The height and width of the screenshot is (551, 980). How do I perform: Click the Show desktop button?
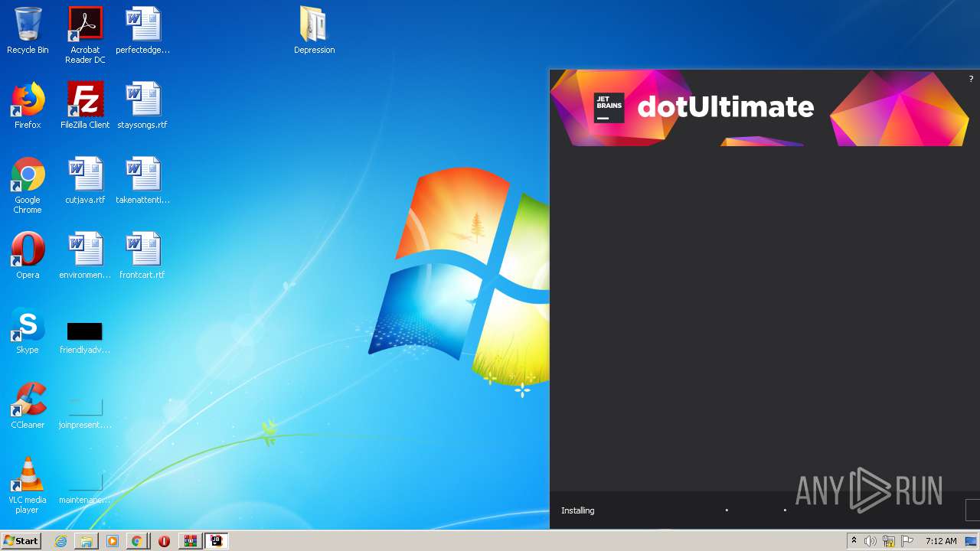(x=971, y=541)
